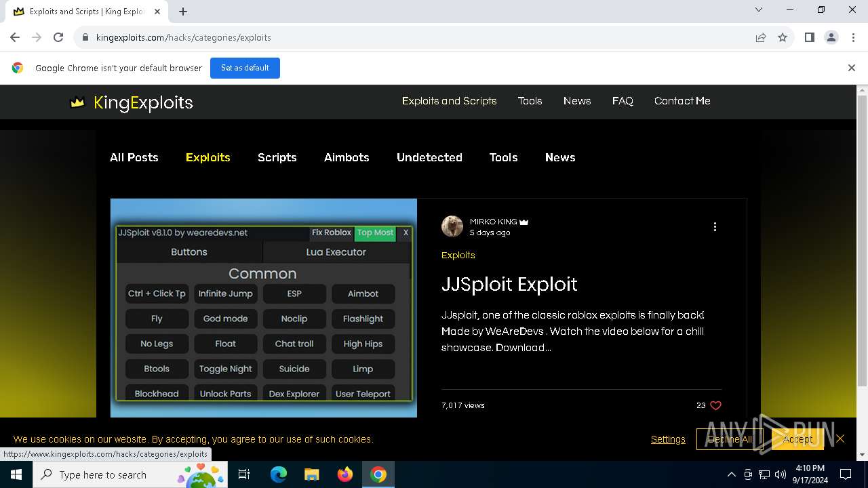This screenshot has width=868, height=488.
Task: Open Exploits and Scripts nav menu item
Action: click(449, 100)
